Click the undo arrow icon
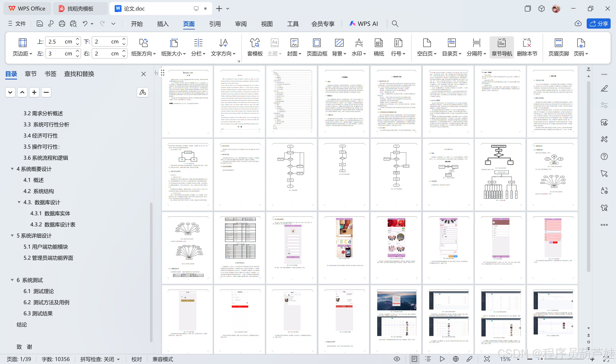This screenshot has height=364, width=616. click(x=85, y=24)
